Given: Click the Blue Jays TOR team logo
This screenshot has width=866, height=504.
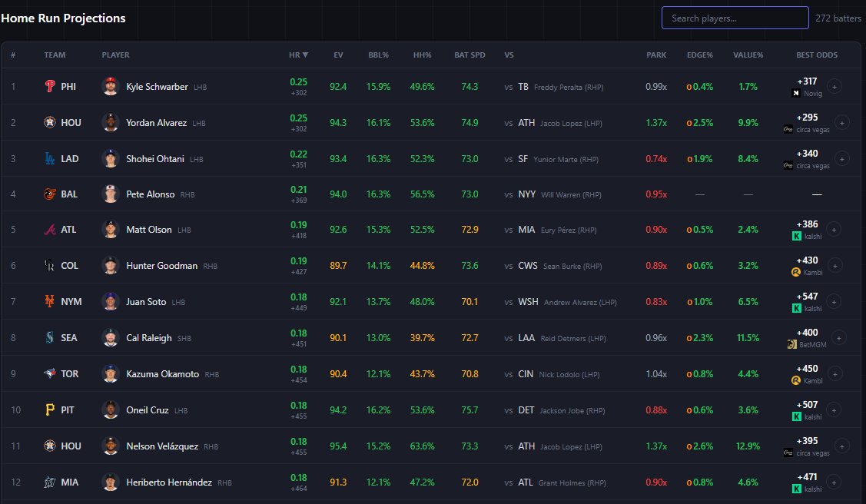Looking at the screenshot, I should (x=50, y=373).
